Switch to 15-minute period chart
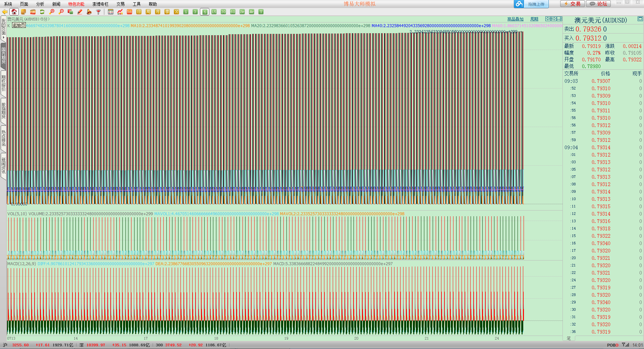 pos(214,12)
